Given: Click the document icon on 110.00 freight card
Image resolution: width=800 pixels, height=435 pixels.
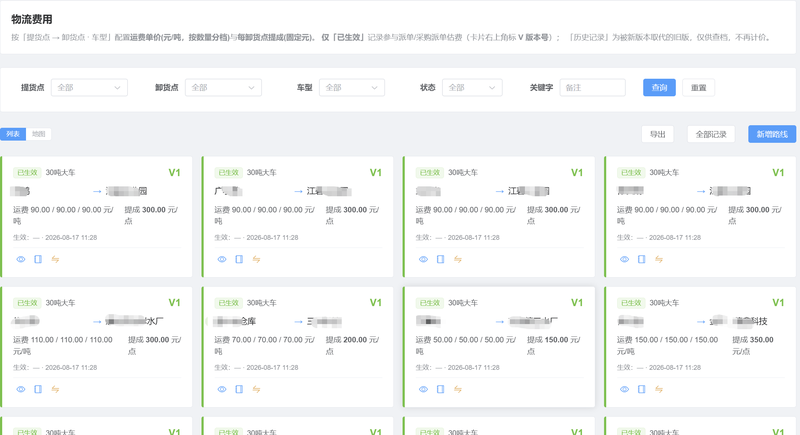Looking at the screenshot, I should point(38,389).
